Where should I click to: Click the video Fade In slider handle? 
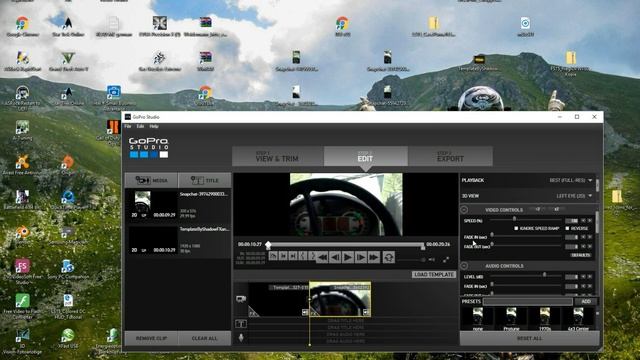pyautogui.click(x=492, y=235)
